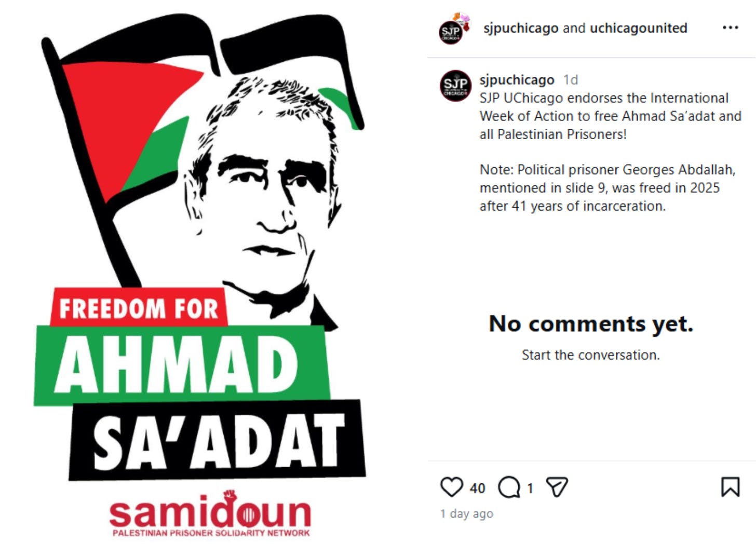
Task: Click the 1d timestamp next to the caption
Action: pyautogui.click(x=571, y=80)
